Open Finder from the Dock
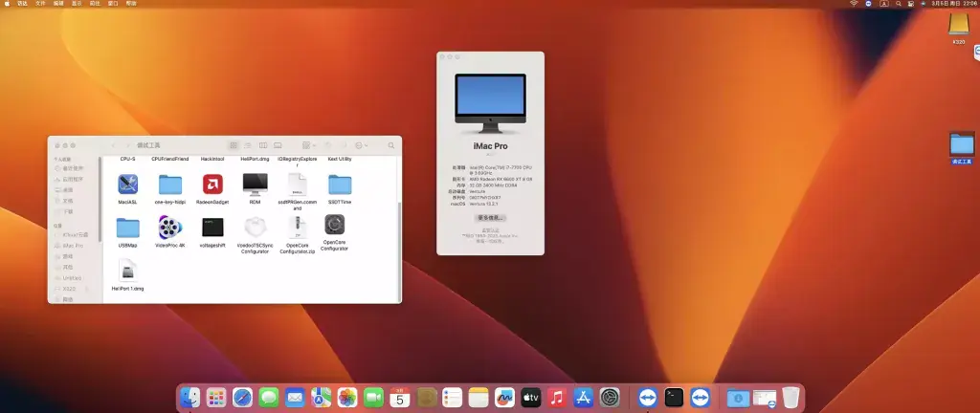The height and width of the screenshot is (413, 980). point(190,398)
